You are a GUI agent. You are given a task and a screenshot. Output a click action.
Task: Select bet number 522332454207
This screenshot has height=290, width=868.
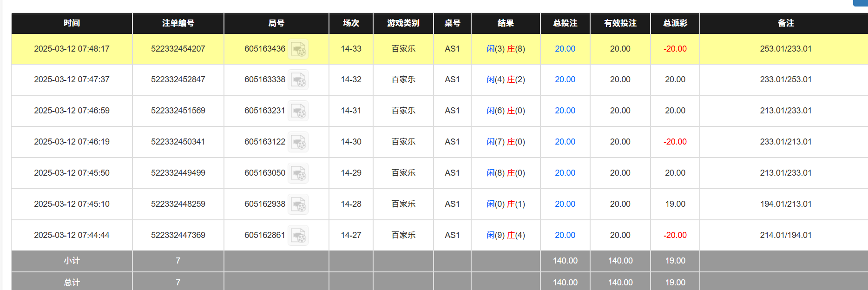click(x=178, y=48)
